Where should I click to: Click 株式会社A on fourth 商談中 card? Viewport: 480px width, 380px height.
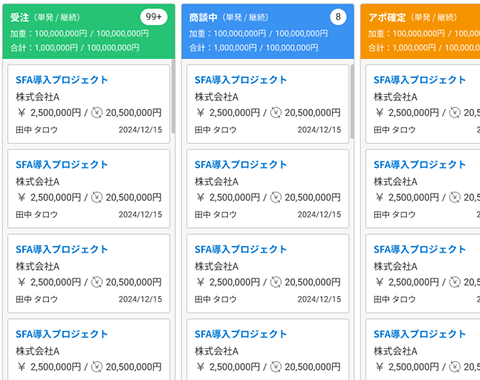point(217,351)
